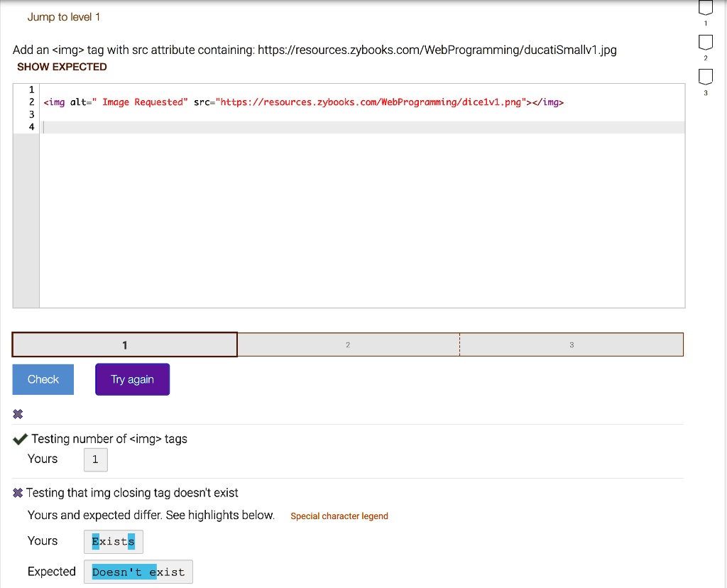Click line number 1 in editor gutter

[x=31, y=89]
